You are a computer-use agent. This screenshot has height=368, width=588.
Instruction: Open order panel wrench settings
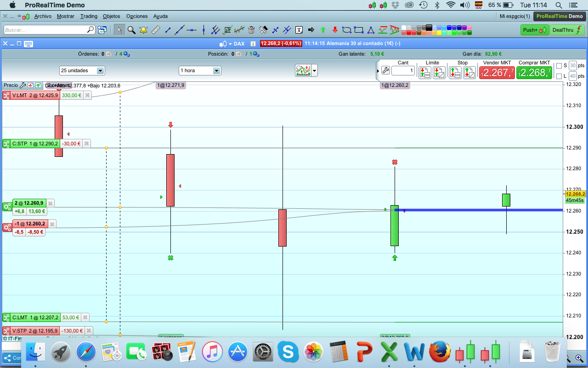click(x=385, y=70)
